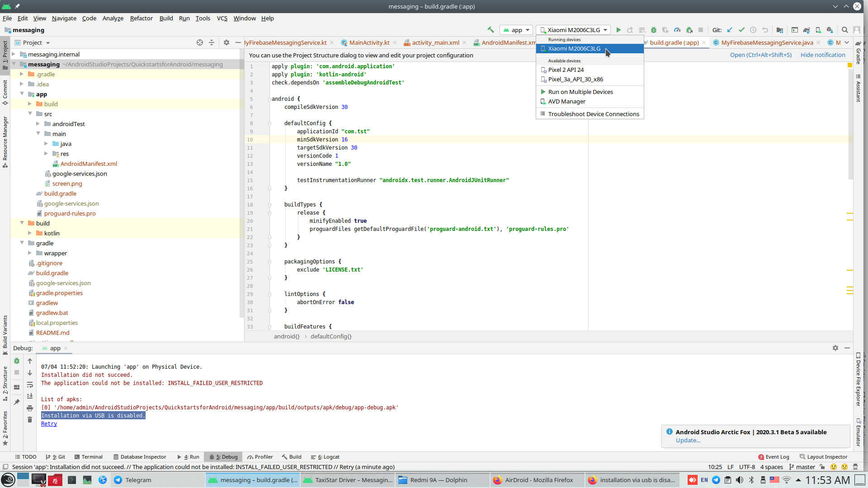Collapse the gradle folder in project tree

click(x=22, y=243)
